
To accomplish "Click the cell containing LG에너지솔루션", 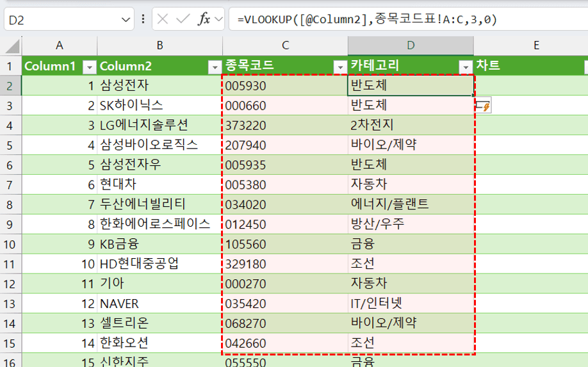I will 159,125.
